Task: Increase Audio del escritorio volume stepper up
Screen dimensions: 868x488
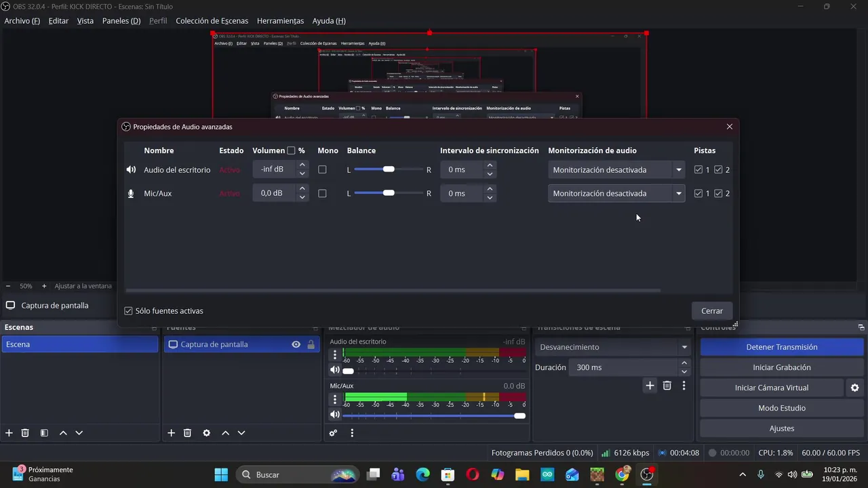Action: (302, 165)
